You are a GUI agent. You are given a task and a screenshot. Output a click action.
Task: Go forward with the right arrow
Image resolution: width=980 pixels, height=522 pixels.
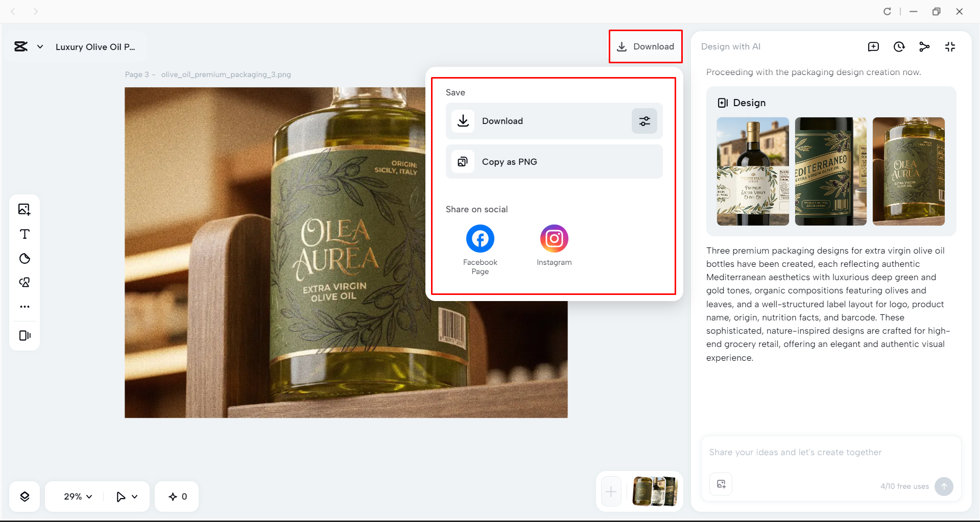[x=35, y=11]
